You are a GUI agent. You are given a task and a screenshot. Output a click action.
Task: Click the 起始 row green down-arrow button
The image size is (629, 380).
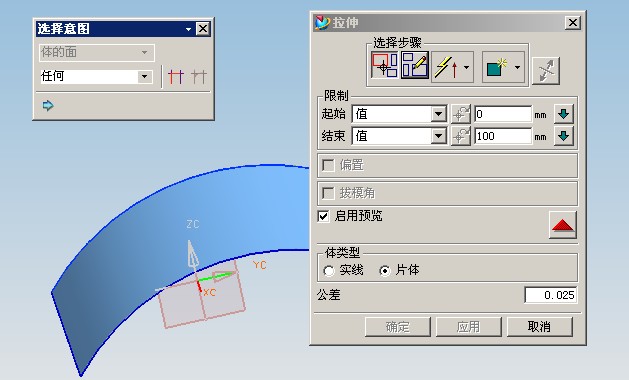pyautogui.click(x=564, y=114)
